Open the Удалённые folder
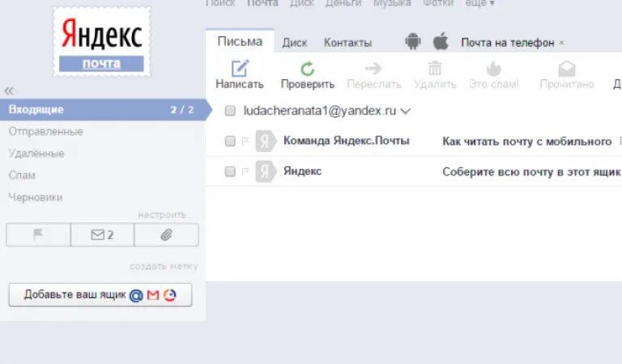The image size is (622, 364). (x=36, y=153)
